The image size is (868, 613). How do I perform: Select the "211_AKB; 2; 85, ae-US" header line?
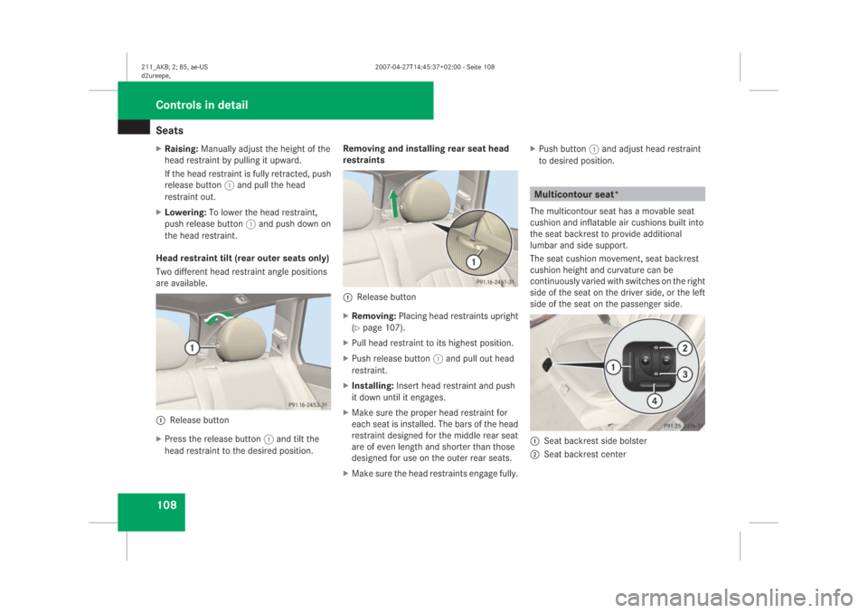175,67
